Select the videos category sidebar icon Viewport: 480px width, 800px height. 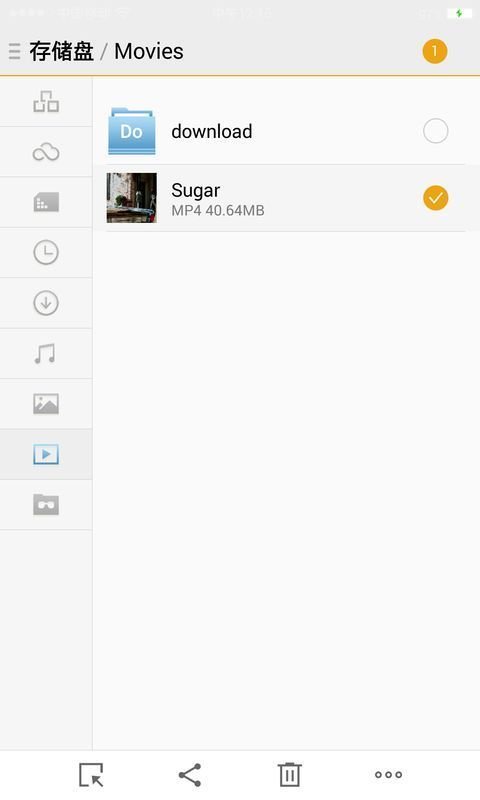click(x=46, y=454)
